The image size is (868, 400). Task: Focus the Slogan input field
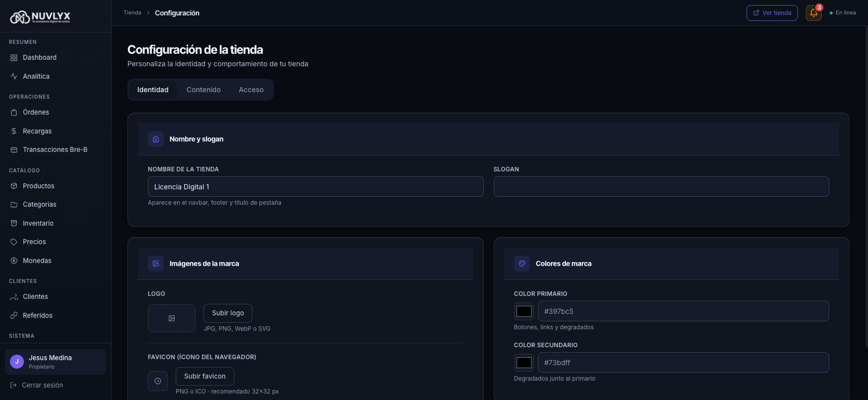click(661, 187)
